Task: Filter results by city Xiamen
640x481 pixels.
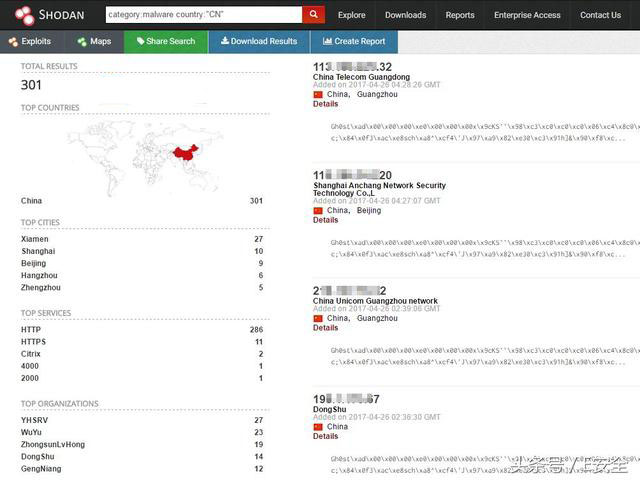Action: click(142, 239)
